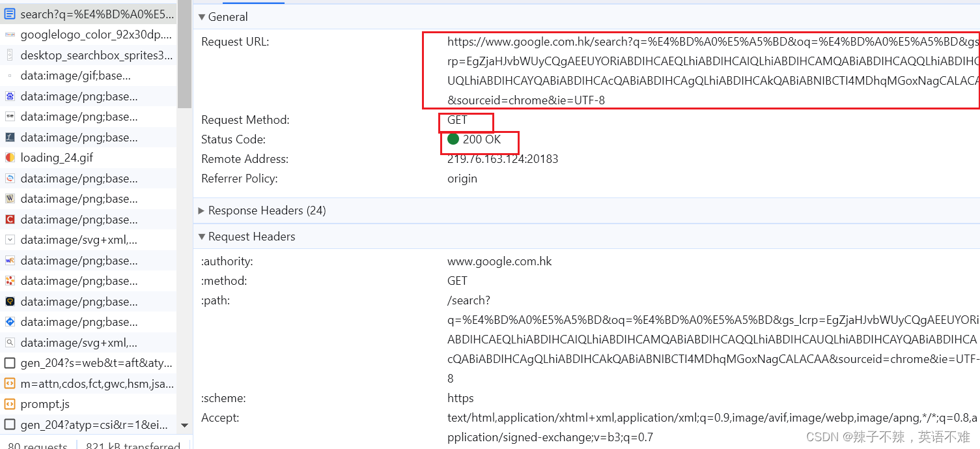This screenshot has width=980, height=449.
Task: Click the down-chevron svg+xml icon
Action: [x=10, y=240]
